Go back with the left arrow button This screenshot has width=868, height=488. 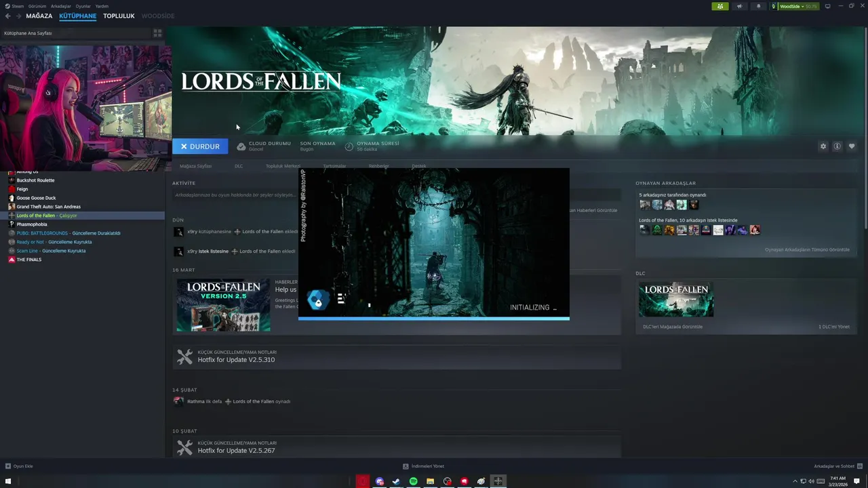click(8, 16)
